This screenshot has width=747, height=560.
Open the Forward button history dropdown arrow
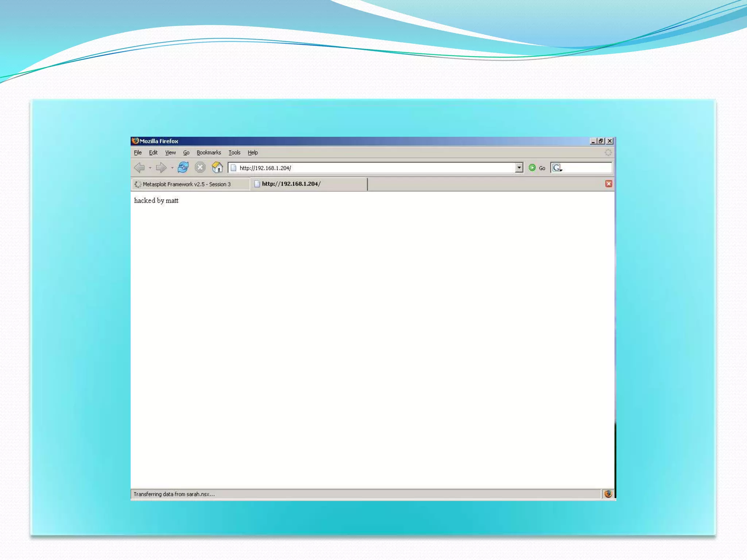(172, 168)
